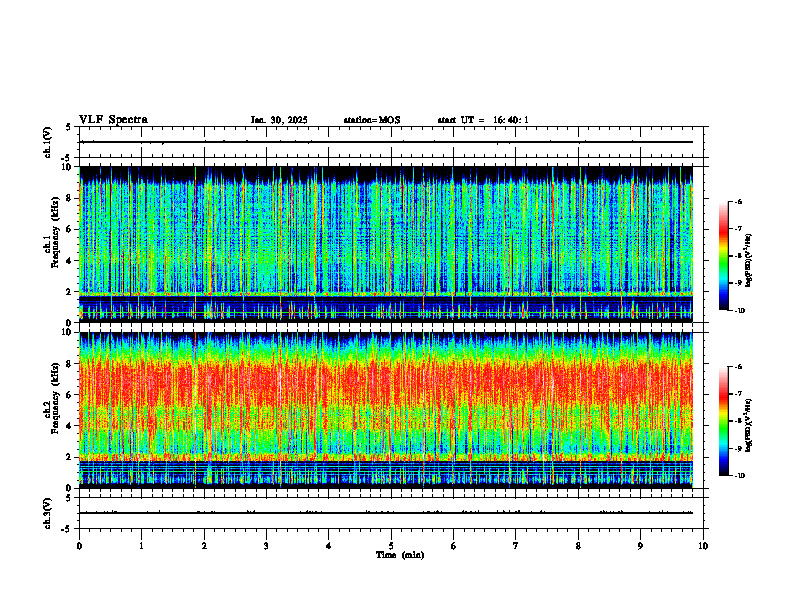Click the "station=MOS" header label

coord(372,120)
